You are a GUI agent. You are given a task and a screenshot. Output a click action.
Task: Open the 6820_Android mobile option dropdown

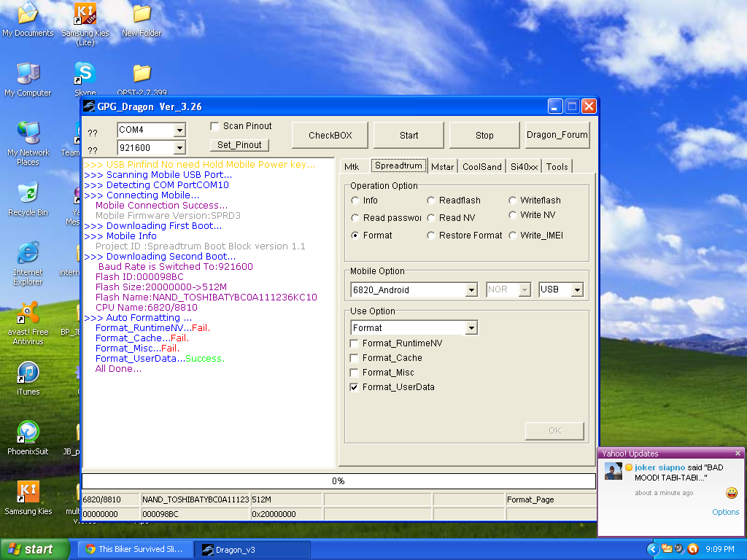(x=471, y=290)
